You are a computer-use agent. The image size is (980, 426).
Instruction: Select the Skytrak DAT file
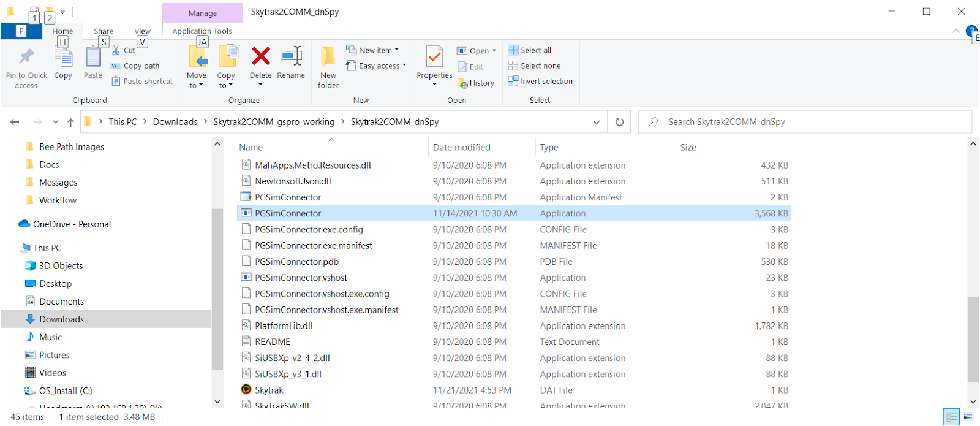[514, 390]
